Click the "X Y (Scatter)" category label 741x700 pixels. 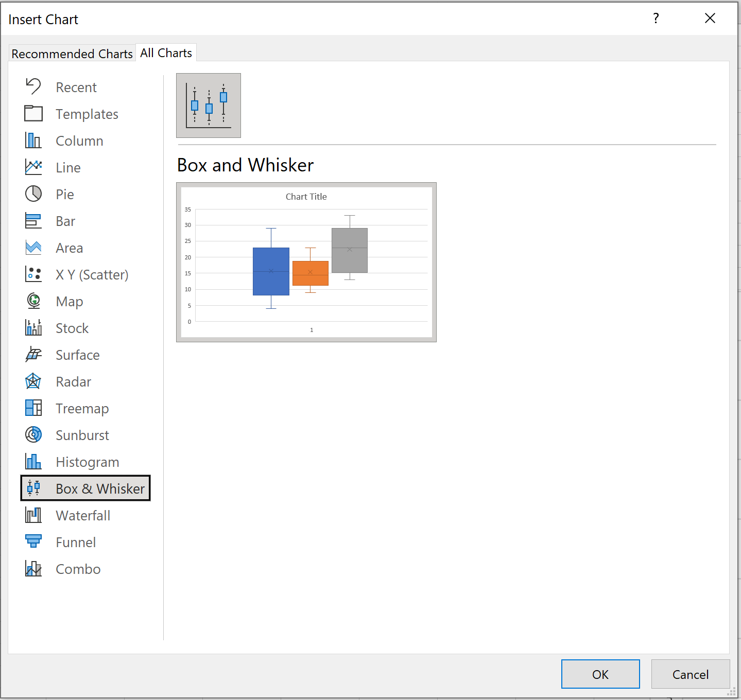[x=92, y=275]
